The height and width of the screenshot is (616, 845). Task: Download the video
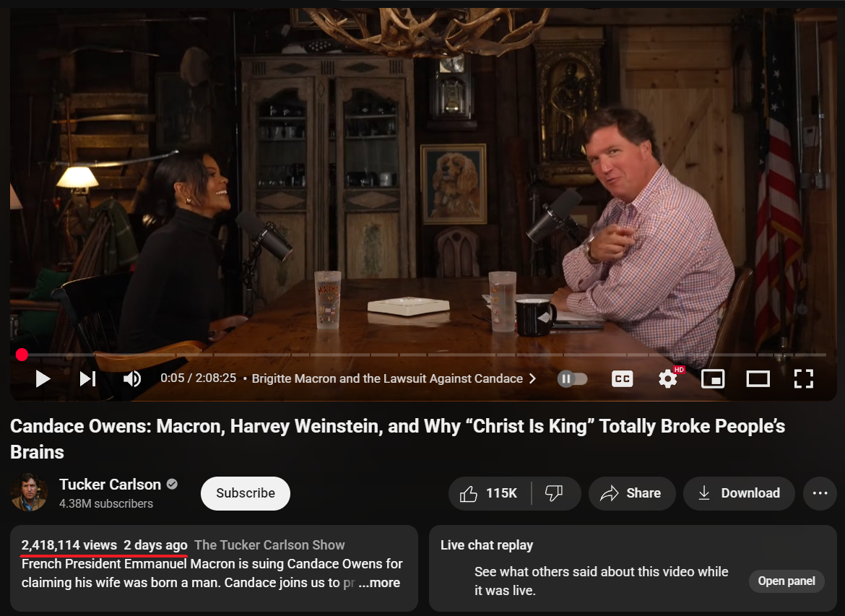click(739, 493)
